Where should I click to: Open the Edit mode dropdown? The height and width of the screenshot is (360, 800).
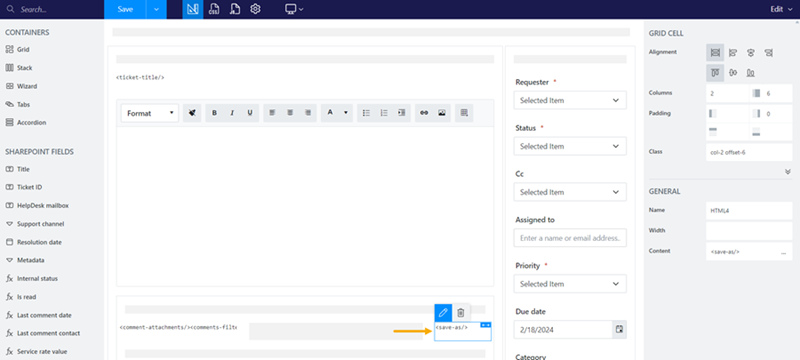(x=781, y=9)
